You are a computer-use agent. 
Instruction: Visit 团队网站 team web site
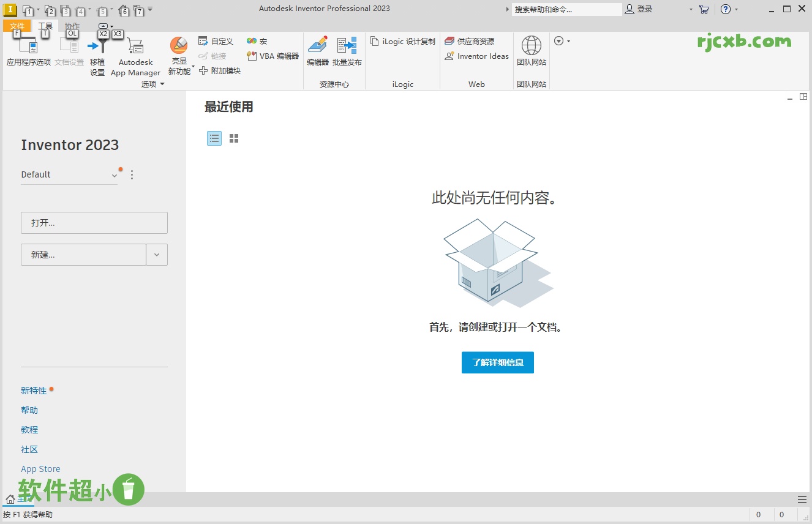pyautogui.click(x=530, y=52)
